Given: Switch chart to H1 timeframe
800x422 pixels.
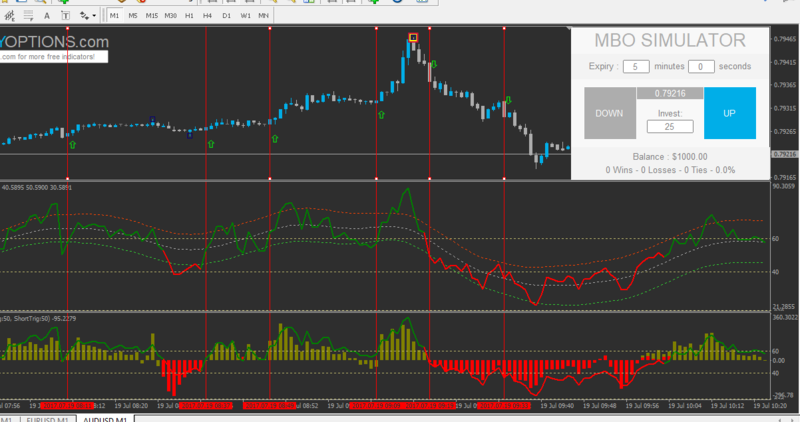Looking at the screenshot, I should (189, 16).
